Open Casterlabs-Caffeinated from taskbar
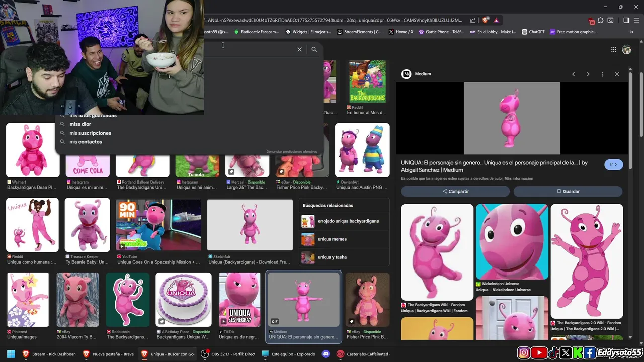Image resolution: width=644 pixels, height=362 pixels. [364, 354]
